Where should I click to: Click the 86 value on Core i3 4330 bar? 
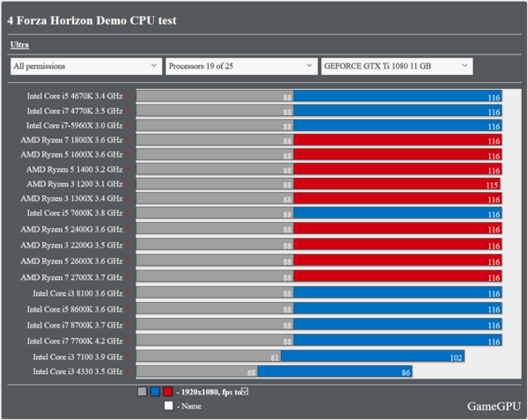[x=406, y=372]
